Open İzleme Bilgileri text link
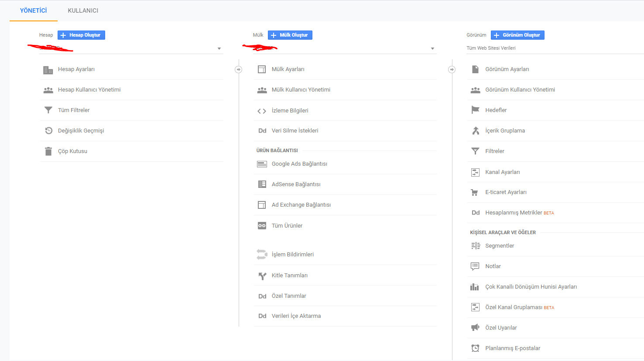This screenshot has width=644, height=361. click(290, 111)
